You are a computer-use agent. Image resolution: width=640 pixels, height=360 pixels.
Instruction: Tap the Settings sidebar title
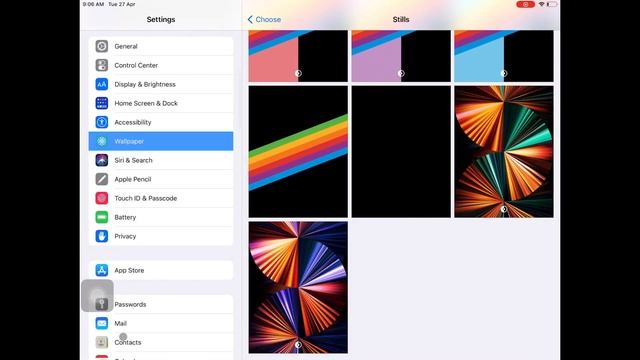pos(161,19)
